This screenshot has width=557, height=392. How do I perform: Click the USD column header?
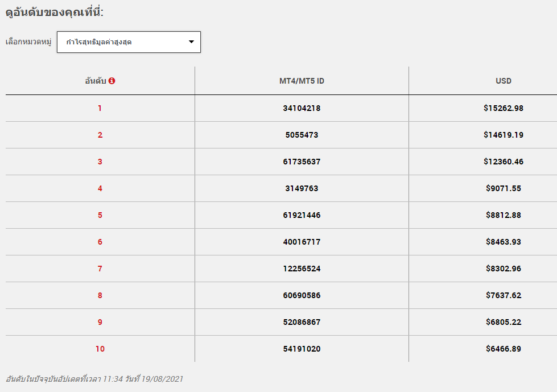pyautogui.click(x=504, y=81)
